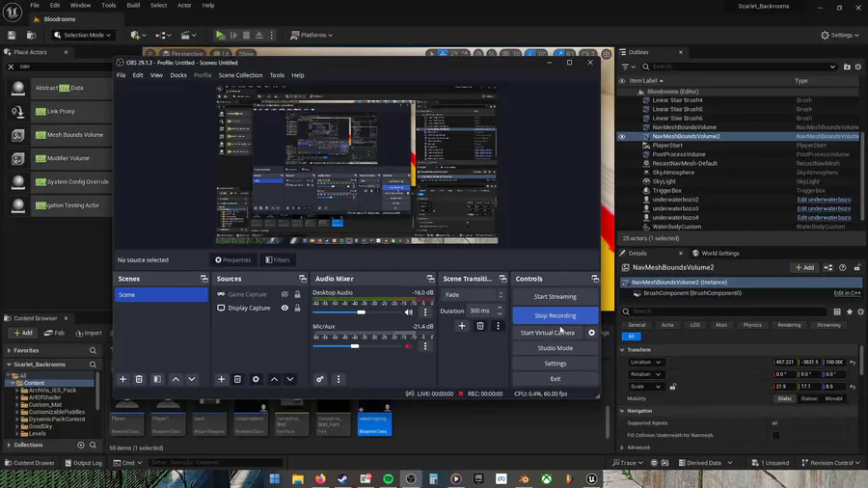Image resolution: width=868 pixels, height=488 pixels.
Task: Click Stop Recording in OBS Controls
Action: (x=556, y=315)
